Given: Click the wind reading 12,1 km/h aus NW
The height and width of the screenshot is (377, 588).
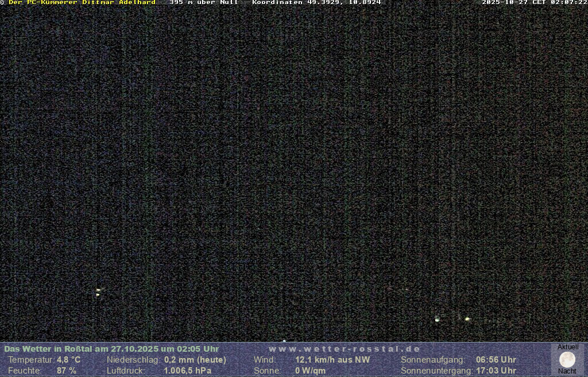Looking at the screenshot, I should [x=332, y=360].
